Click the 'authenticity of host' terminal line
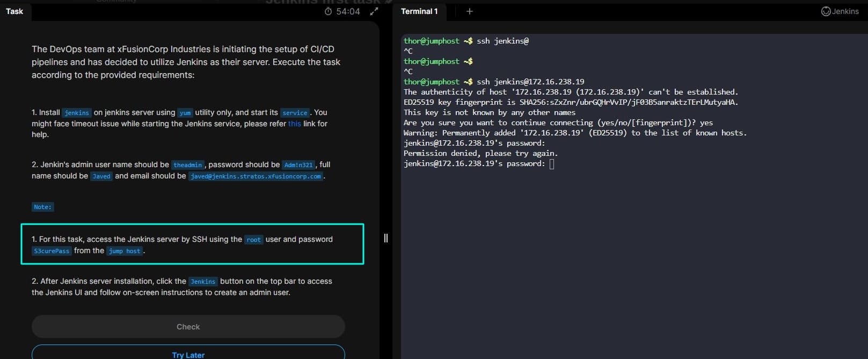868x359 pixels. pyautogui.click(x=571, y=92)
